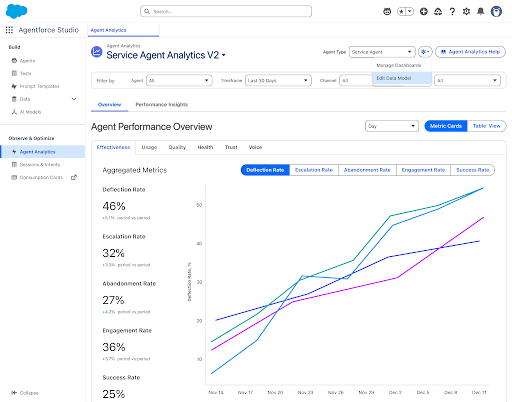Viewport: 512px width, 402px height.
Task: Click the Consumption Cards sidebar icon
Action: (x=14, y=177)
